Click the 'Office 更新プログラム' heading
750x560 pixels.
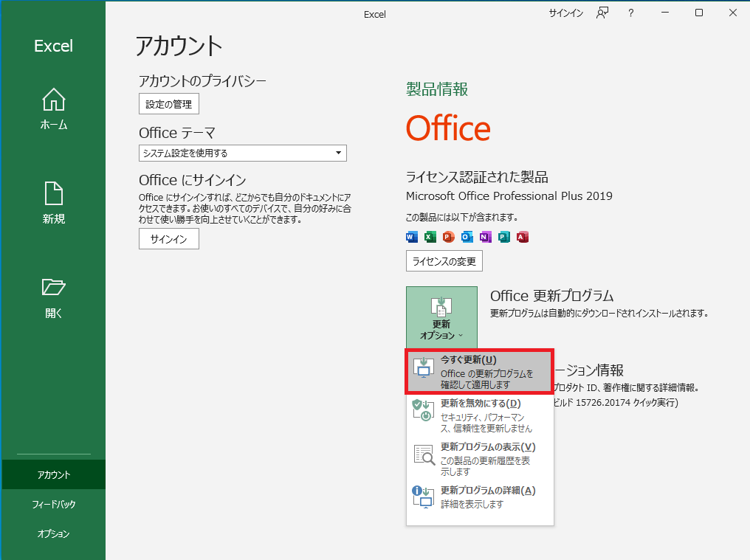point(552,296)
